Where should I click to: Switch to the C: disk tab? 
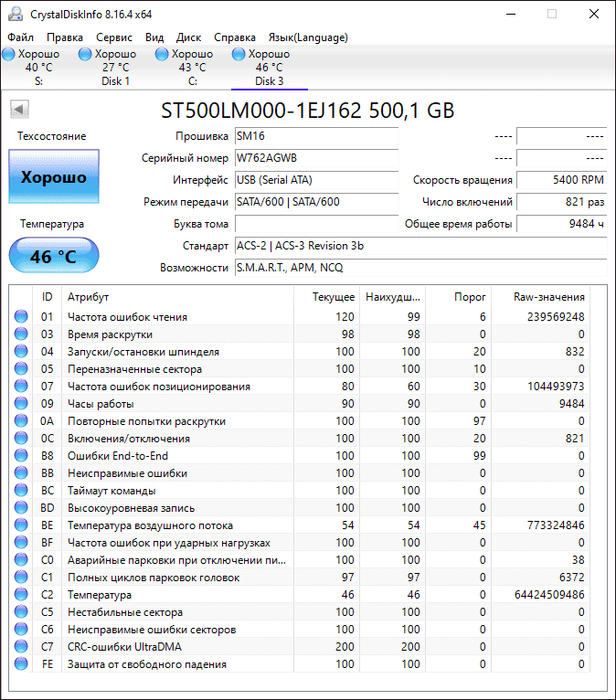(192, 68)
